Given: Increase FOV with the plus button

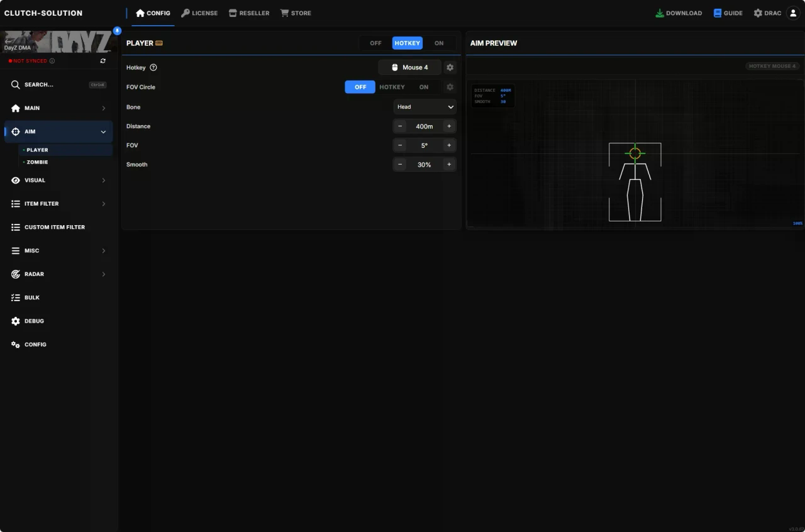Looking at the screenshot, I should (449, 145).
